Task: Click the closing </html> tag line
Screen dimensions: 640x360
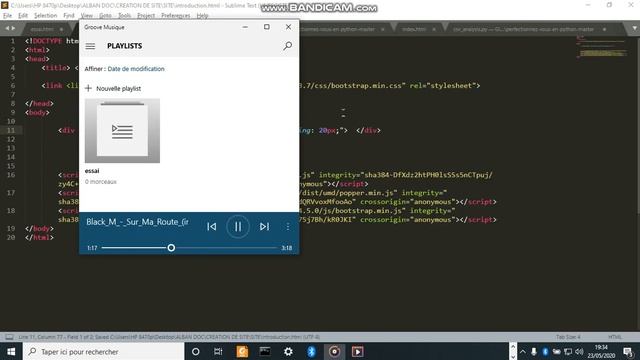Action: point(39,237)
